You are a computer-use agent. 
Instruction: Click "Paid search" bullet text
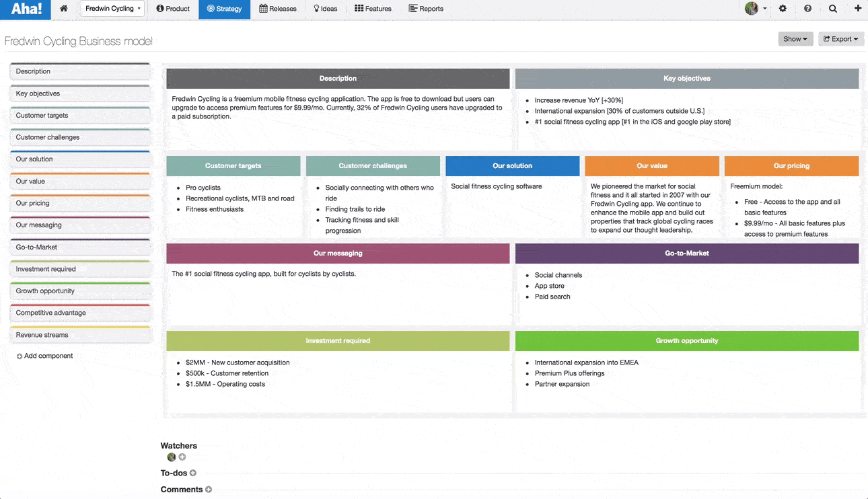tap(552, 297)
